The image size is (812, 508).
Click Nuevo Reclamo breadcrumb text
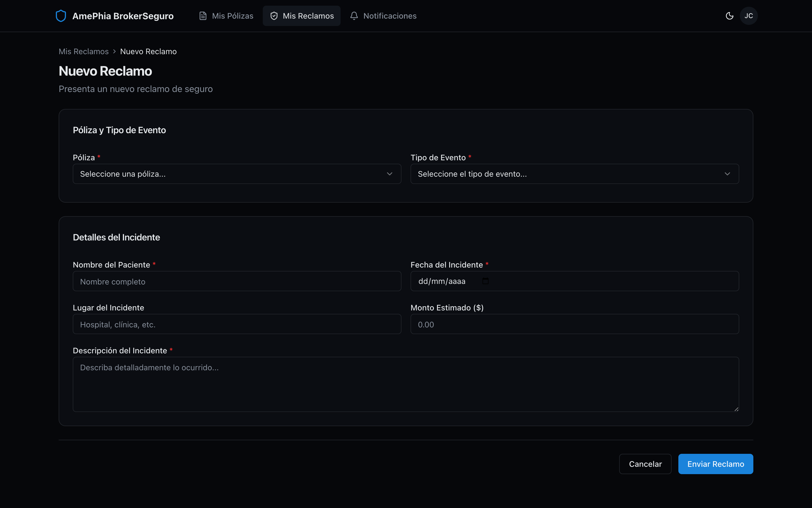[x=148, y=51]
